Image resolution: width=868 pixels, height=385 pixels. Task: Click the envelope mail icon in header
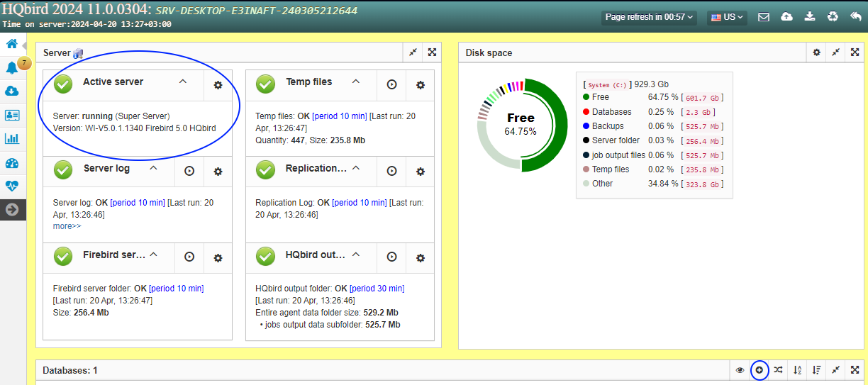tap(764, 17)
